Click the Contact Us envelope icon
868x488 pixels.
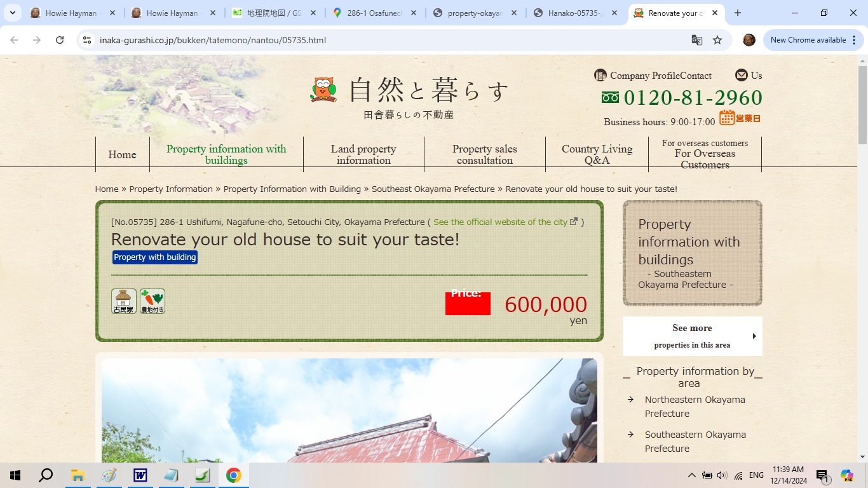741,75
